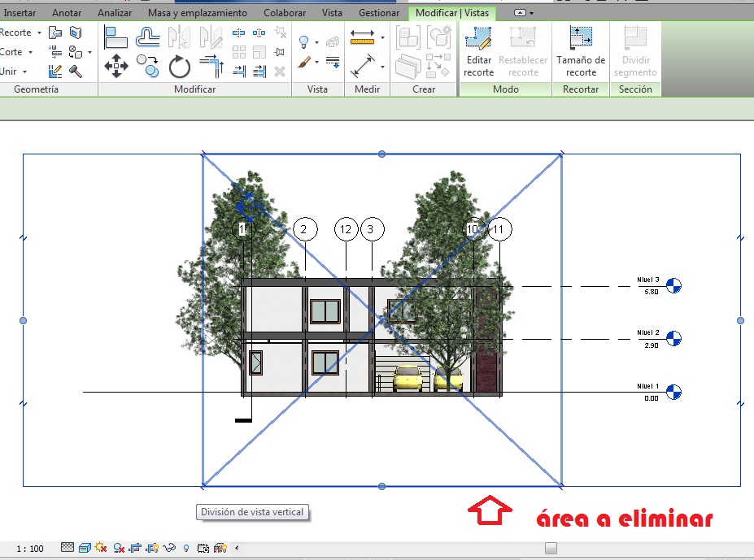Screen dimensions: 754x560
Task: Click the Offset tool icon
Action: pos(147,37)
